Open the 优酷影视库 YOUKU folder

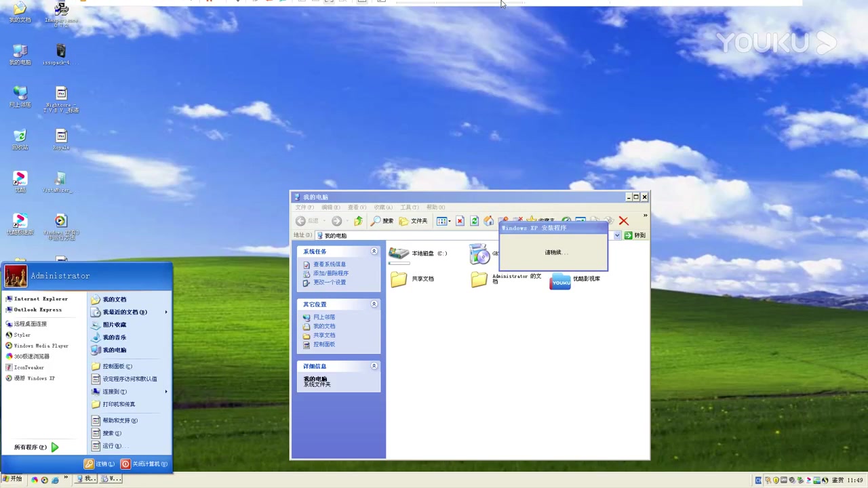tap(560, 281)
